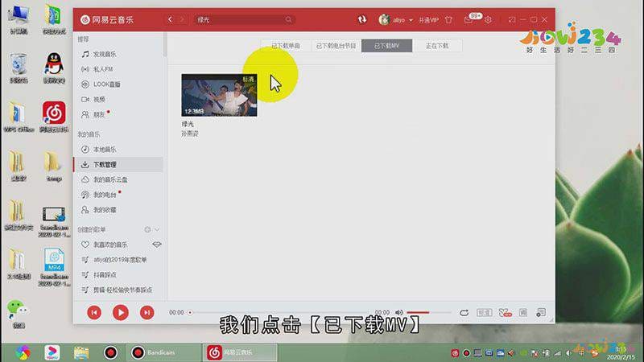Viewport: 644px width, 362px height.
Task: Open the skin (shirt) icon
Action: (448, 19)
